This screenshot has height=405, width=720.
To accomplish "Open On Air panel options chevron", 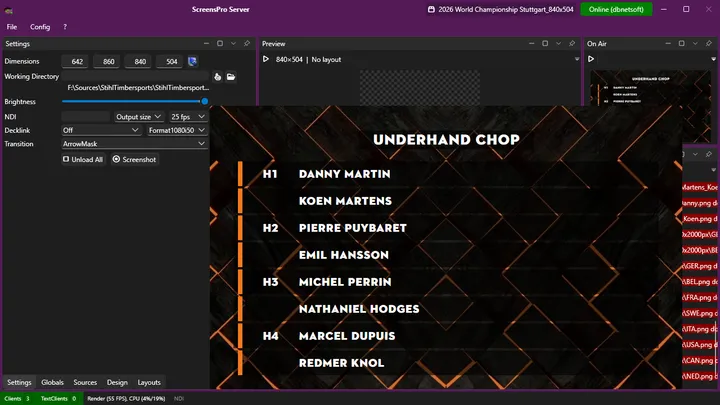I will coord(695,44).
